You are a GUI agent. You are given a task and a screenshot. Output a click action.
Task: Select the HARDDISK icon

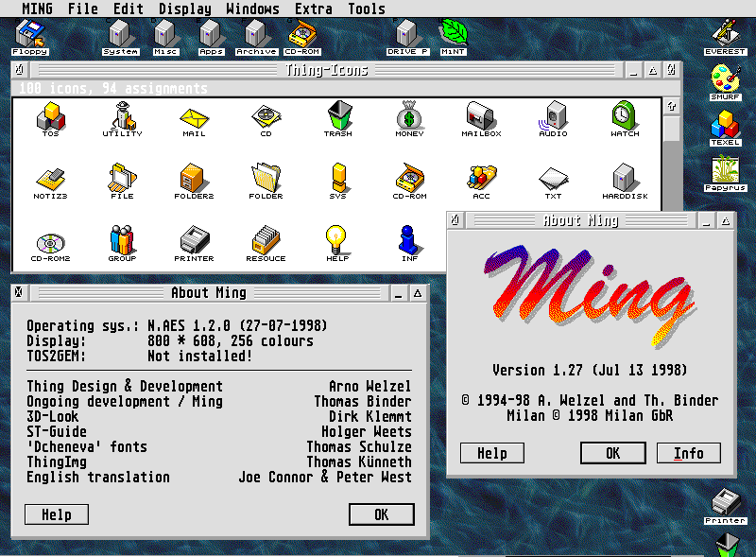[x=625, y=182]
